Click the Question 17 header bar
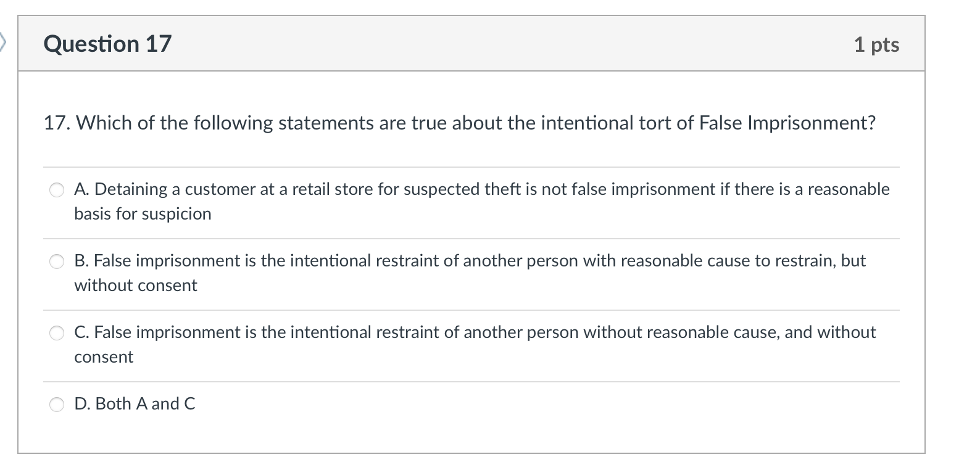 click(x=471, y=43)
